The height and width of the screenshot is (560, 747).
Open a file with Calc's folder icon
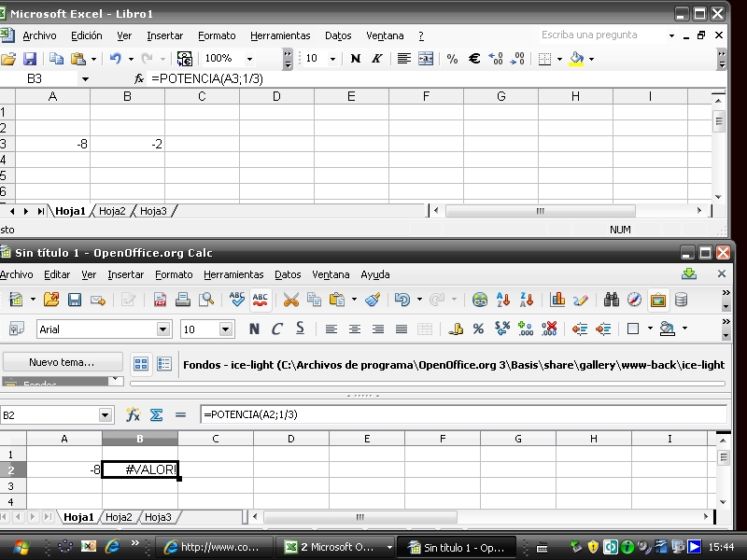click(x=51, y=300)
